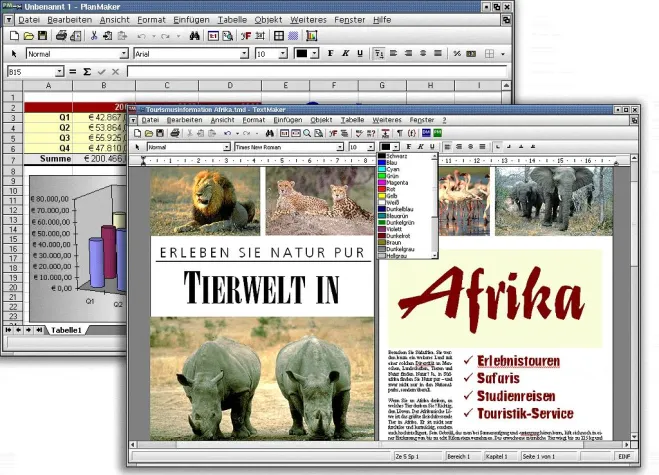This screenshot has width=659, height=475.
Task: Select the Tabelle1 sheet tab
Action: pyautogui.click(x=67, y=329)
